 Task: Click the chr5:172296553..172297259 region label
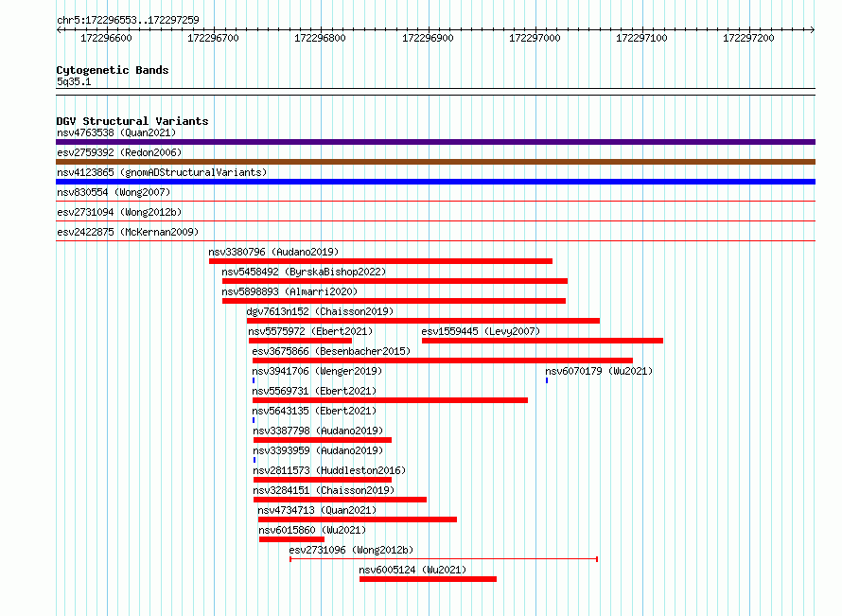128,20
